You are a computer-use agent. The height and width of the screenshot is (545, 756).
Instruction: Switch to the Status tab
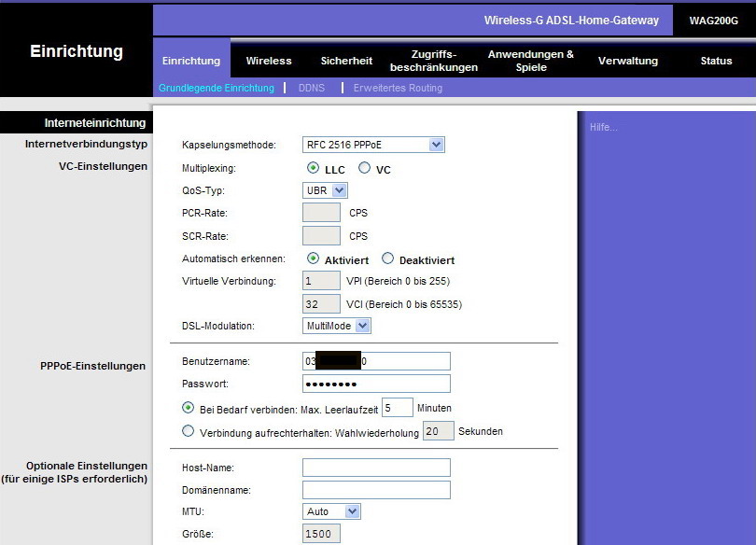click(x=716, y=61)
